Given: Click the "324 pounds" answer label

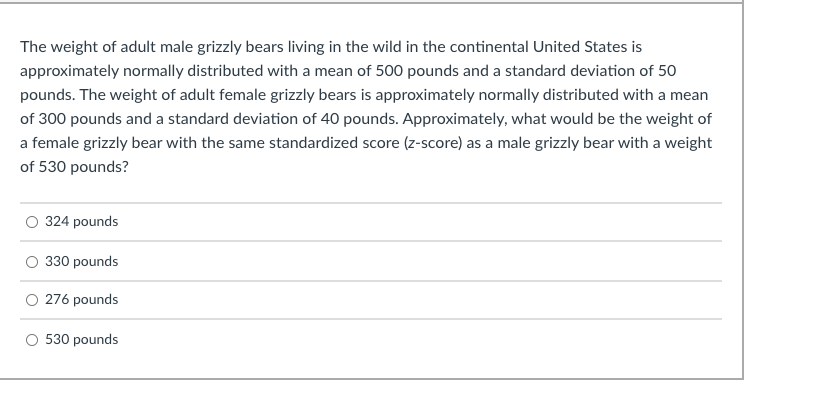Looking at the screenshot, I should tap(82, 222).
